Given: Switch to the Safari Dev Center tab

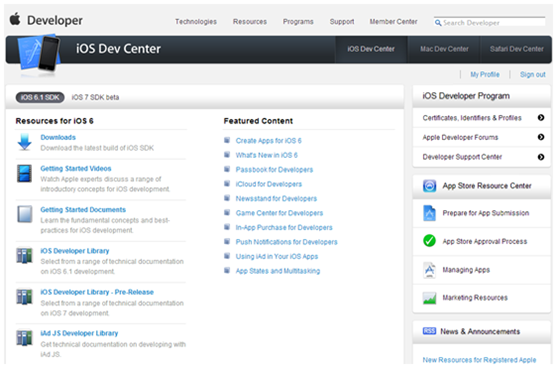Looking at the screenshot, I should coord(517,49).
